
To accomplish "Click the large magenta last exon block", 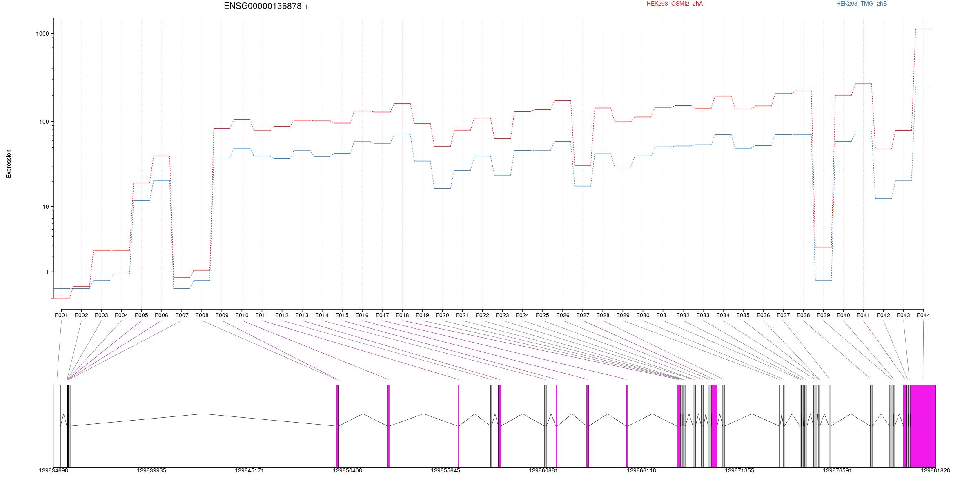I will (923, 426).
